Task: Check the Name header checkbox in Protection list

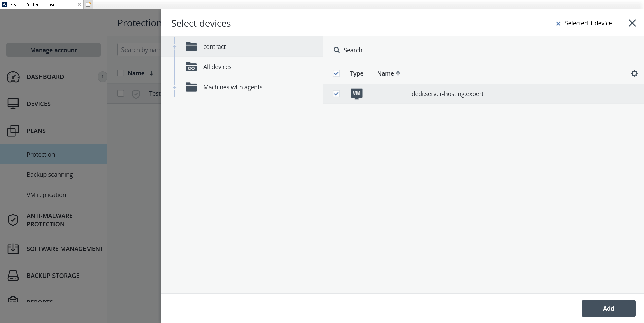Action: (121, 73)
